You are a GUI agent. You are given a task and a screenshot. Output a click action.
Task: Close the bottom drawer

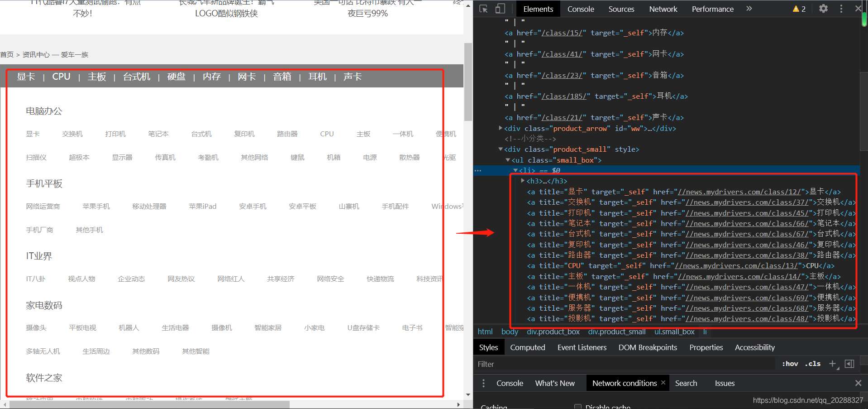(x=858, y=383)
